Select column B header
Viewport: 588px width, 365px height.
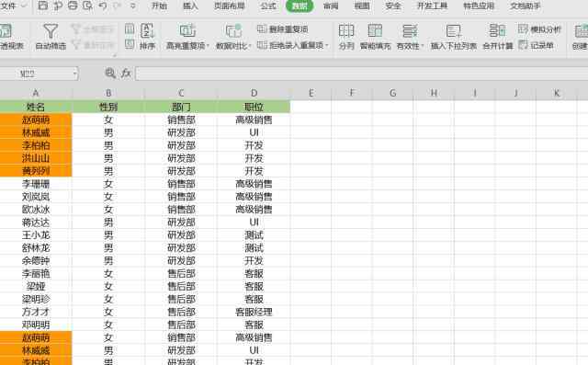[108, 93]
